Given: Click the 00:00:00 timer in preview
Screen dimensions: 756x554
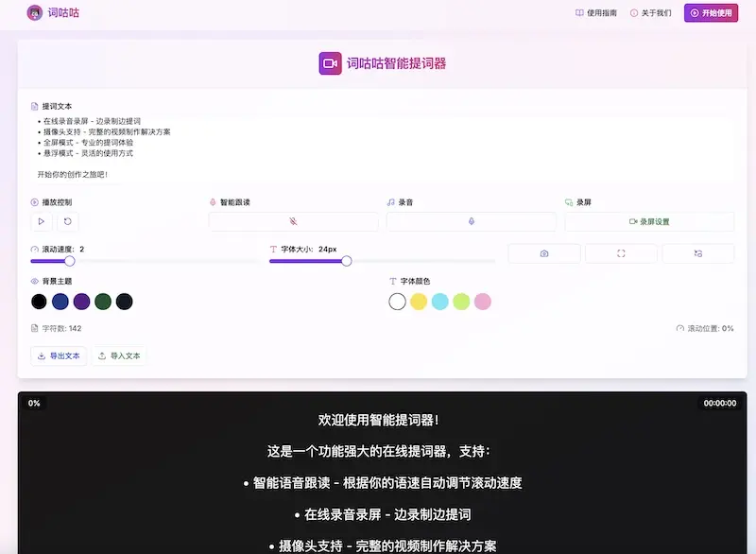Looking at the screenshot, I should tap(719, 403).
